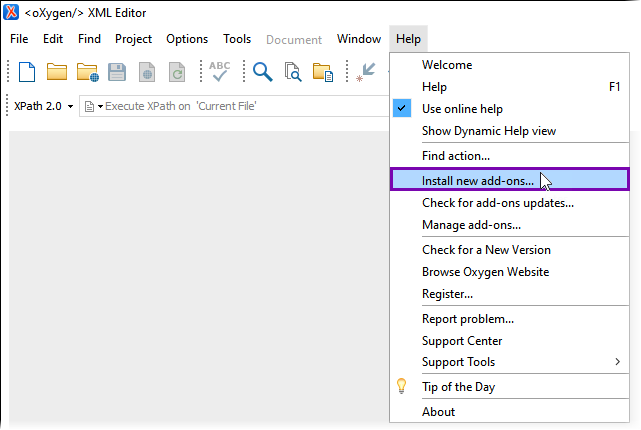Choose the Help F1 menu entry
This screenshot has height=430, width=641.
point(509,87)
